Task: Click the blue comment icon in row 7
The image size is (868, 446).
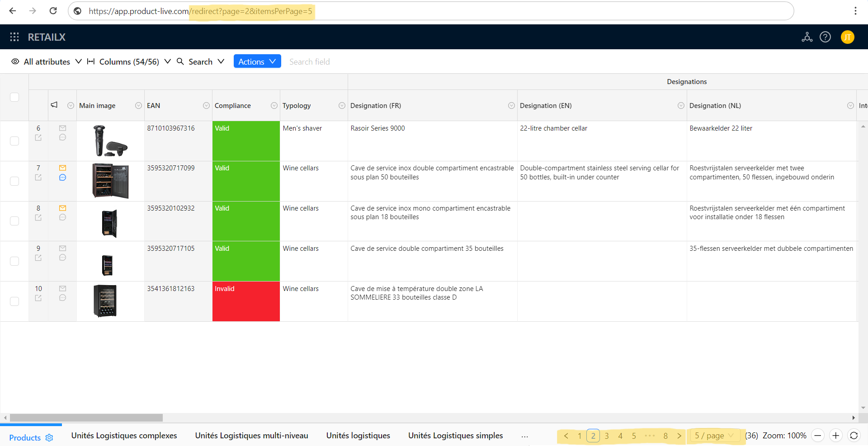Action: [62, 178]
